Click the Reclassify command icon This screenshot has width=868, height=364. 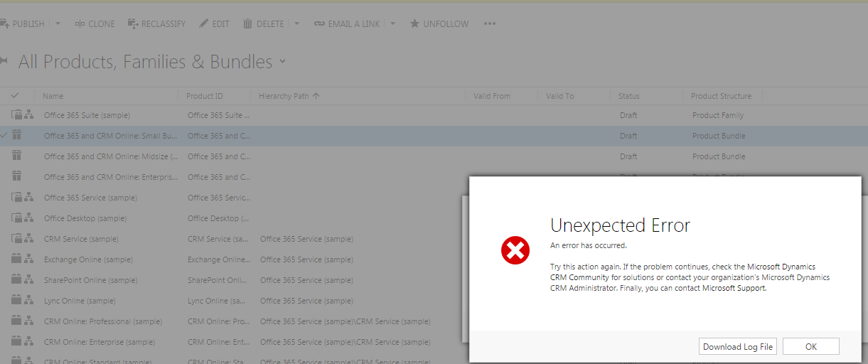[133, 24]
